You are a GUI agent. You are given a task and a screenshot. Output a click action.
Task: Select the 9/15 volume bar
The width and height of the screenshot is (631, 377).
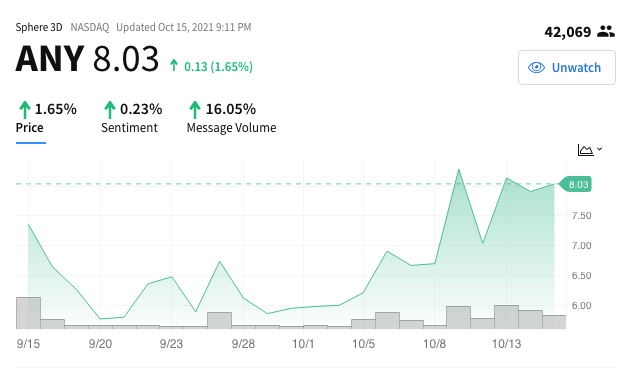coord(28,313)
